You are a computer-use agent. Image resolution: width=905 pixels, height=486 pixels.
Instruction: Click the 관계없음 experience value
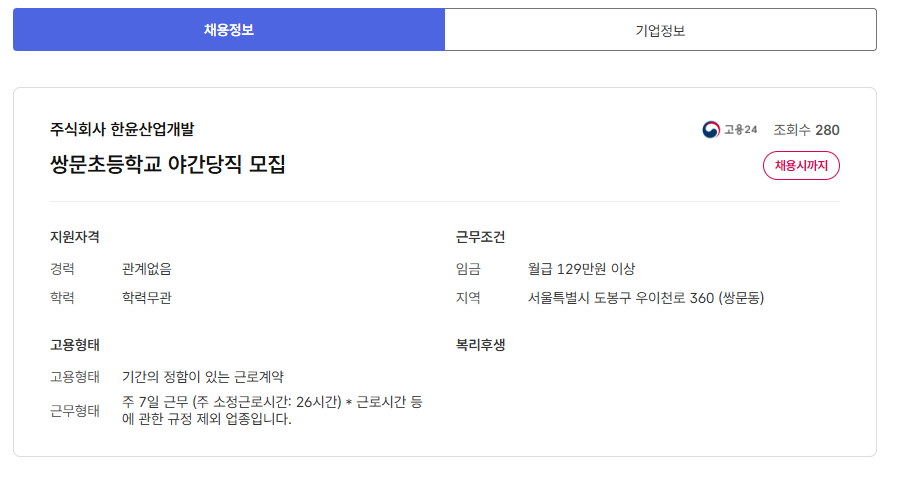tap(147, 268)
